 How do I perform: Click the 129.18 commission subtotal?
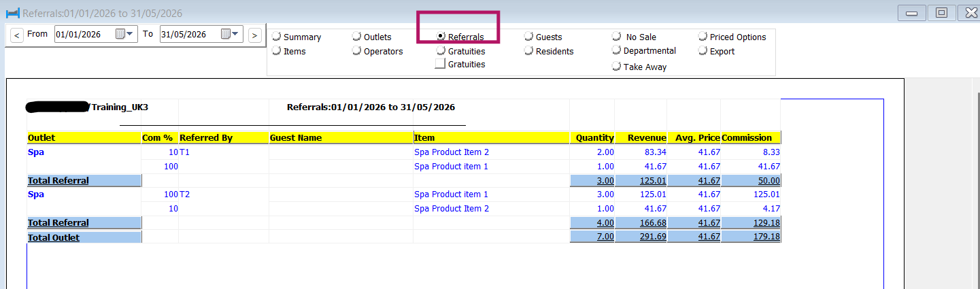pos(765,222)
